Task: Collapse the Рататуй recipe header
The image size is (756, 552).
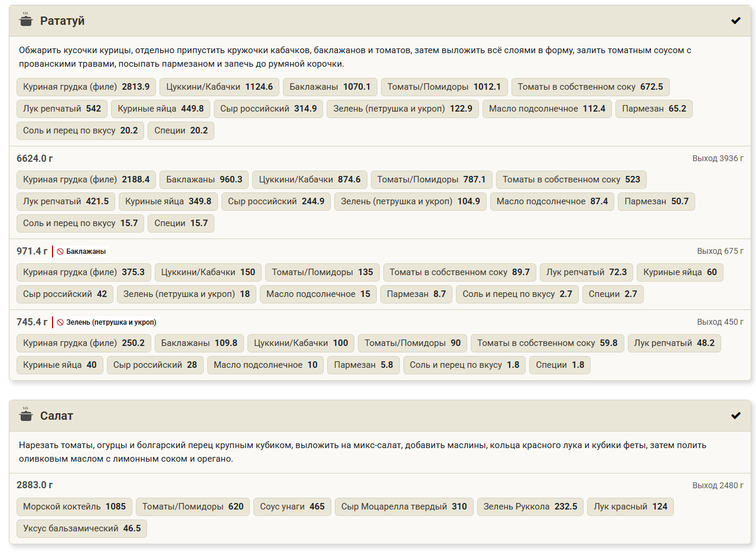Action: [x=380, y=21]
